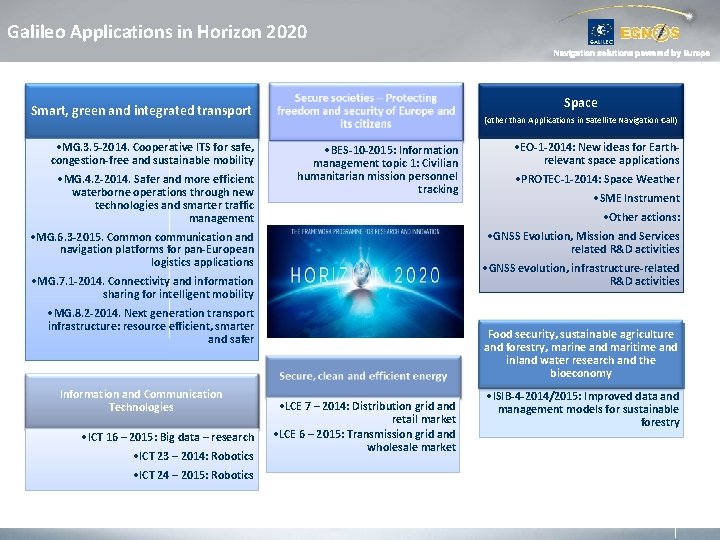Select '(other than Applications in Satellite Navigation call)' subtitle
The width and height of the screenshot is (720, 540).
pos(581,120)
